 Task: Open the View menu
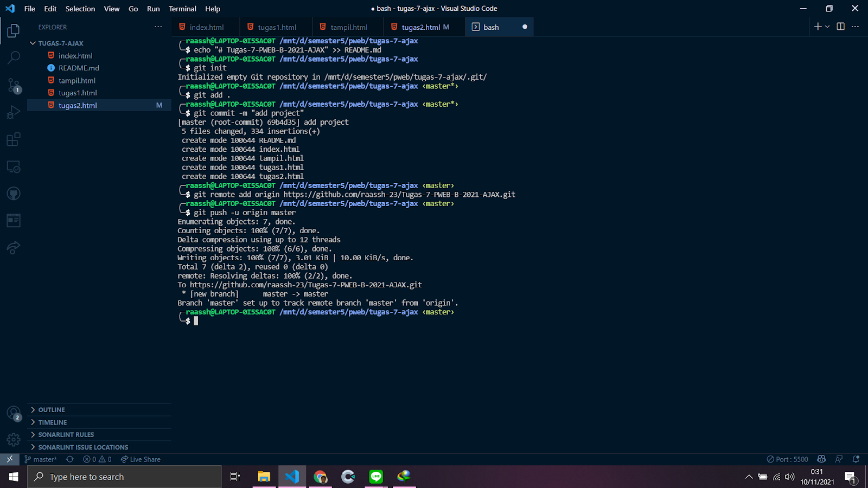[112, 9]
